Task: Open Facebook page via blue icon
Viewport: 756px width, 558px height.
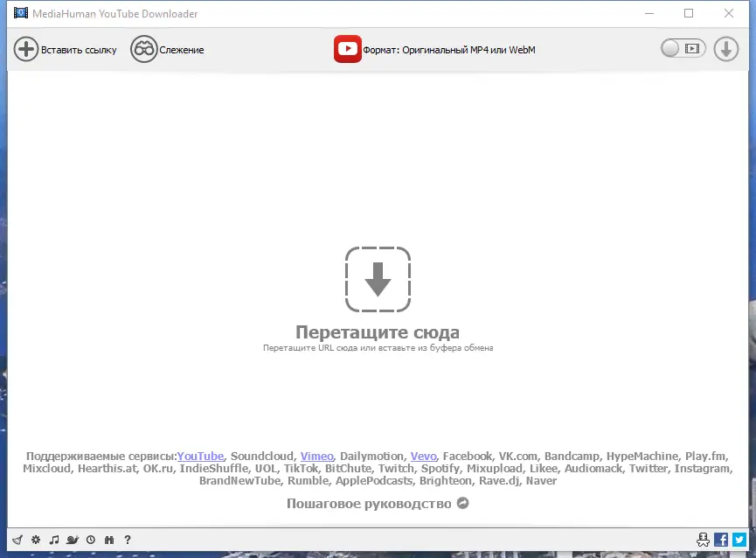Action: [721, 540]
